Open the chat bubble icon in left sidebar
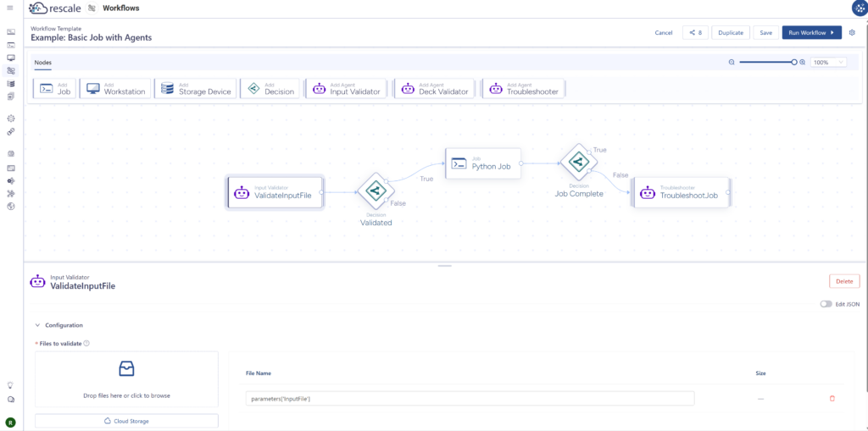 (10, 400)
